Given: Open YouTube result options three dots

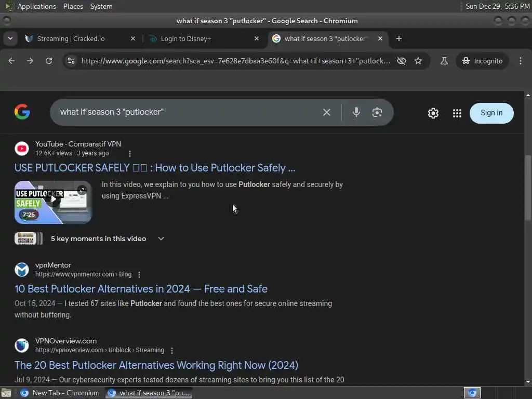Looking at the screenshot, I should click(129, 154).
